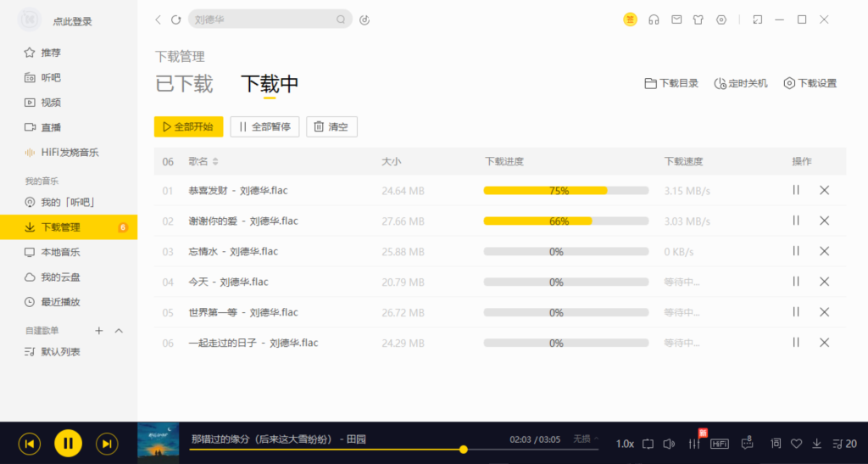The height and width of the screenshot is (464, 868).
Task: Add a new custom playlist with plus icon
Action: tap(98, 331)
